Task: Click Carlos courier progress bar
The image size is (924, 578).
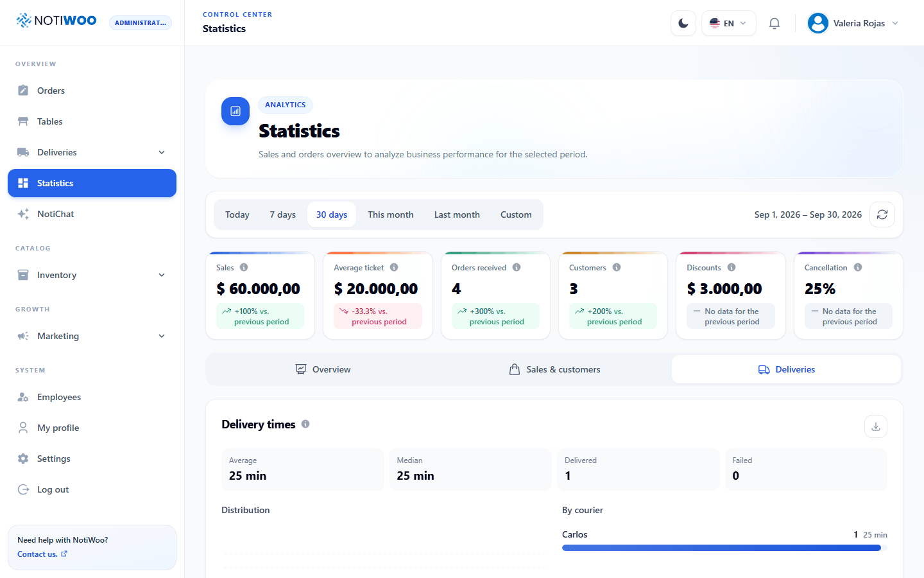Action: (x=724, y=548)
